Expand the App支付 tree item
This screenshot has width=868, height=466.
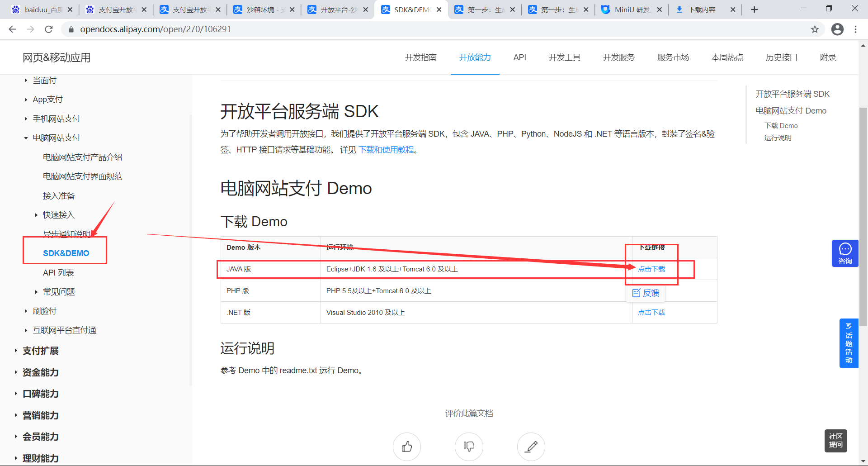26,100
